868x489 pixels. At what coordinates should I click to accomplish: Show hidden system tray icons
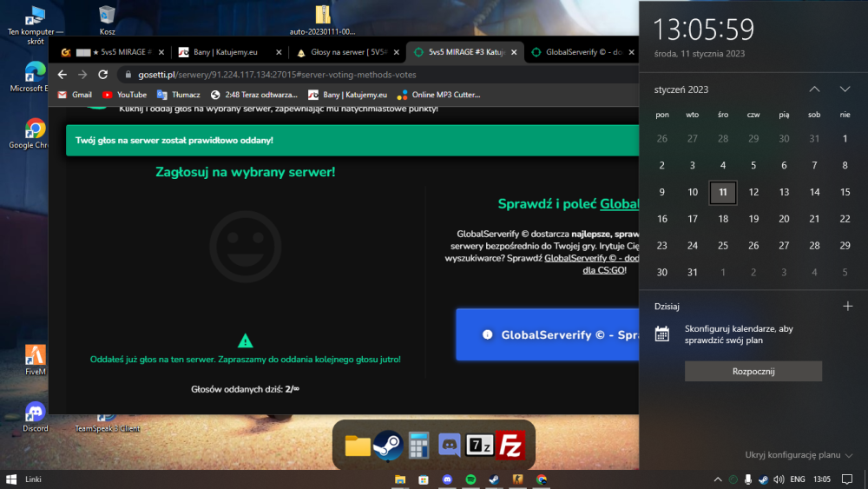[x=718, y=479]
